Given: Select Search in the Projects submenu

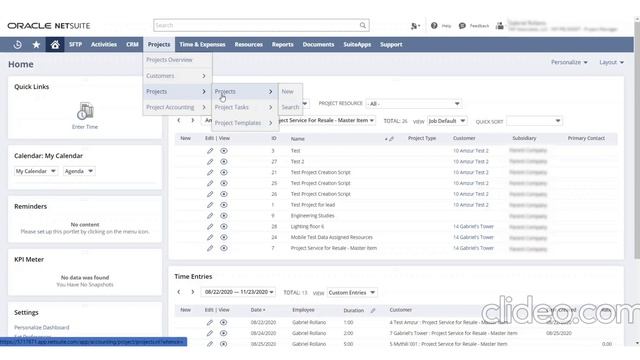Looking at the screenshot, I should coord(290,107).
